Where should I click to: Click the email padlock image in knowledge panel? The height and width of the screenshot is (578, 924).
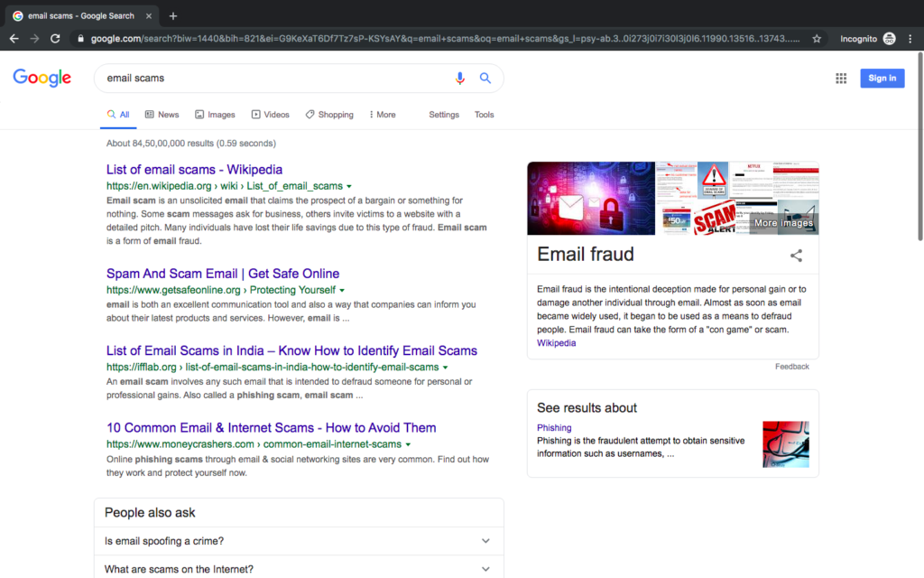(x=591, y=198)
